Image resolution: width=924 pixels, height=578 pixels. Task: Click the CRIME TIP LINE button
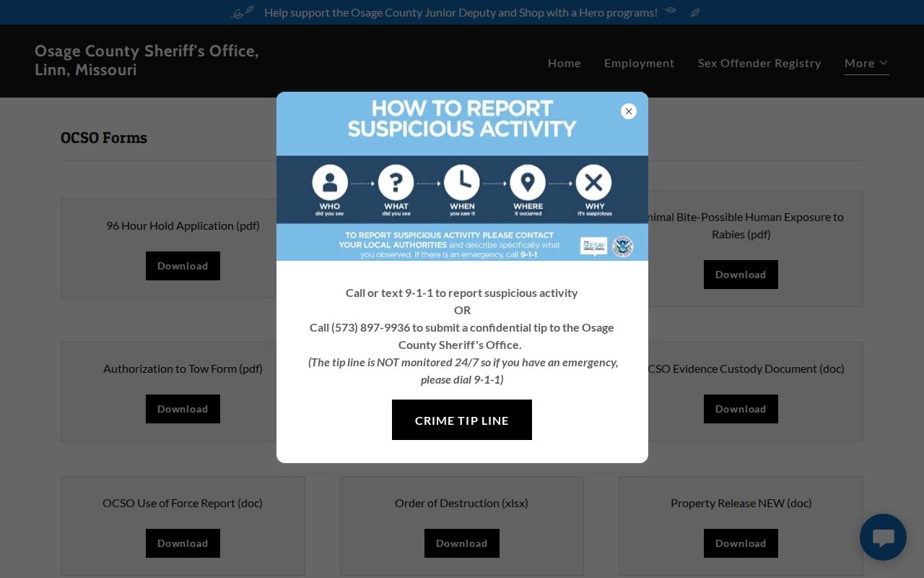462,420
